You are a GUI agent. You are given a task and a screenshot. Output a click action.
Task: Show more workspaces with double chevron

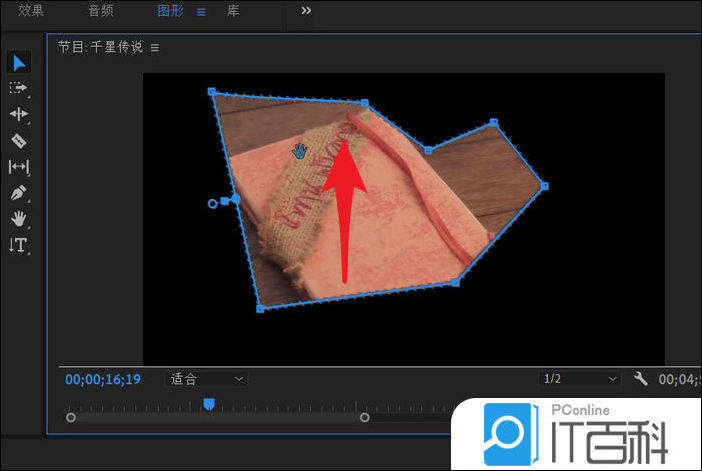tap(306, 10)
